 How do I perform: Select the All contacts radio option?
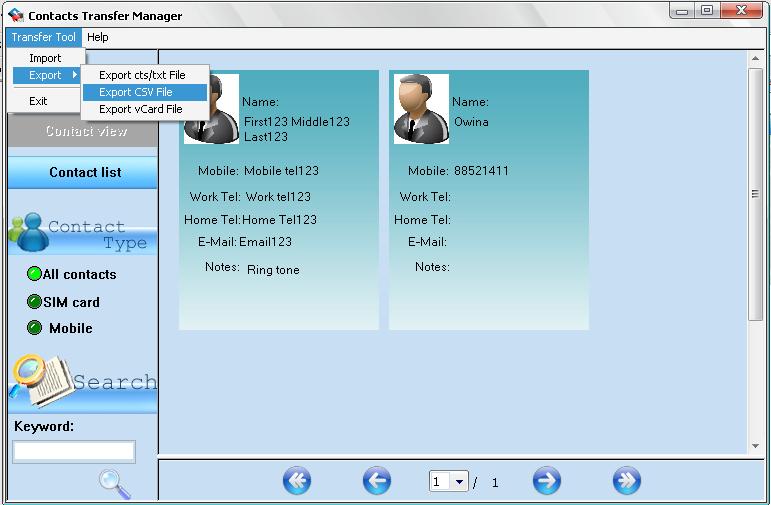pyautogui.click(x=35, y=274)
